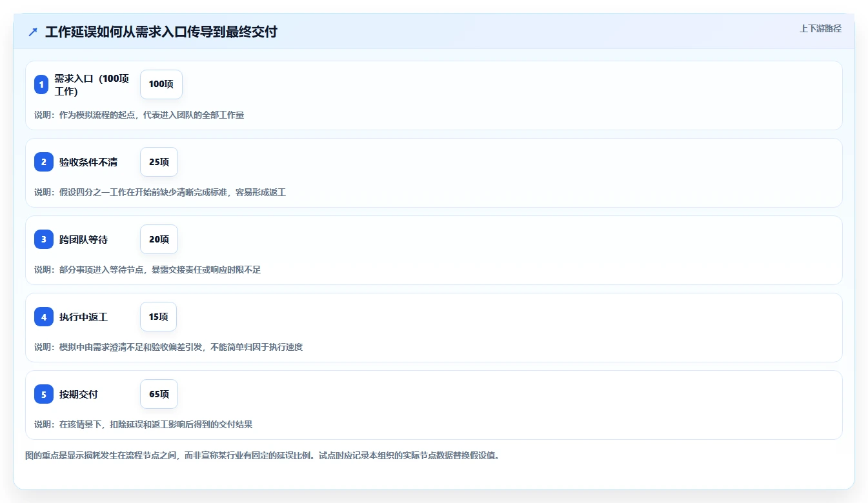Screen dimensions: 868x503
Task: Select the 25项 value chip
Action: pyautogui.click(x=159, y=162)
